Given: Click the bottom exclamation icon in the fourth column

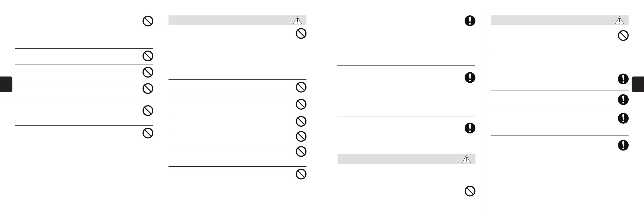Looking at the screenshot, I should pyautogui.click(x=623, y=145).
